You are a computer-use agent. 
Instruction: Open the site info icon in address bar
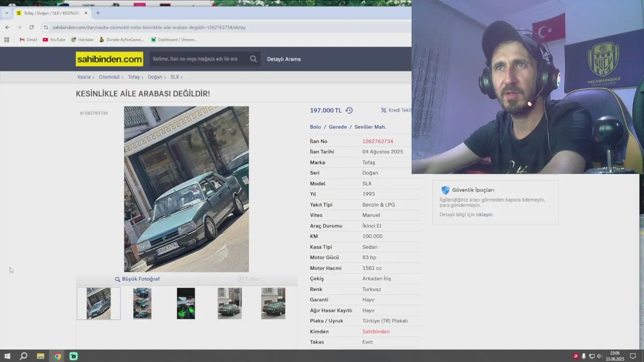pyautogui.click(x=45, y=27)
